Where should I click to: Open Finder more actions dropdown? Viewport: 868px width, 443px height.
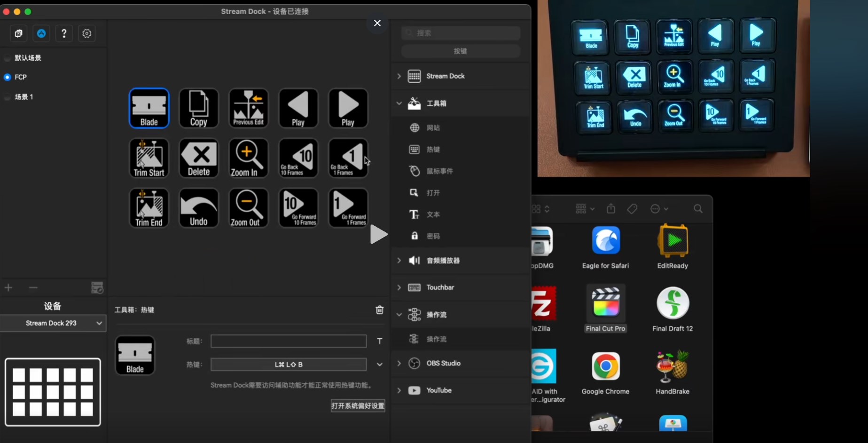click(659, 209)
